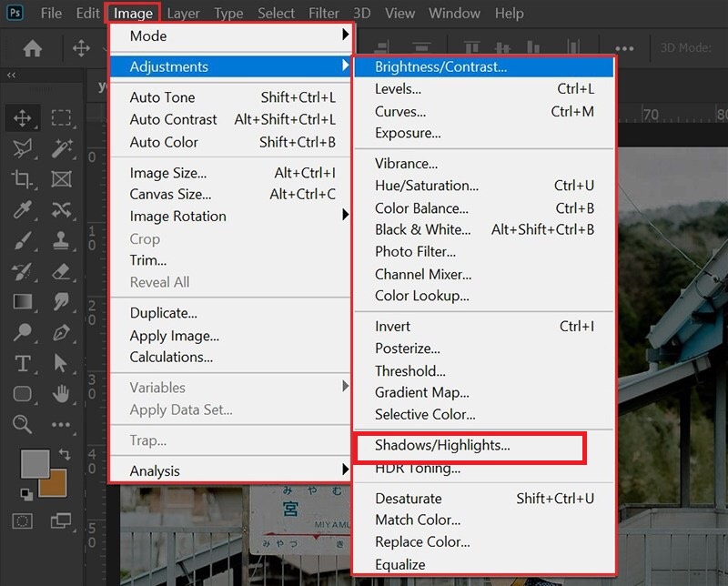Open the gray foreground color swatch
The width and height of the screenshot is (728, 586).
click(x=35, y=463)
